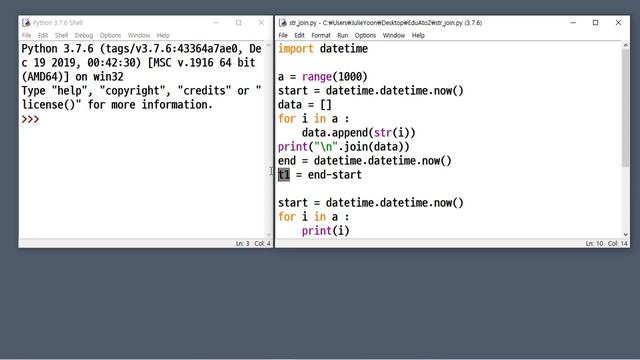Click 'end = datetime.datetime.now()' line
Image resolution: width=640 pixels, height=360 pixels.
(x=365, y=161)
